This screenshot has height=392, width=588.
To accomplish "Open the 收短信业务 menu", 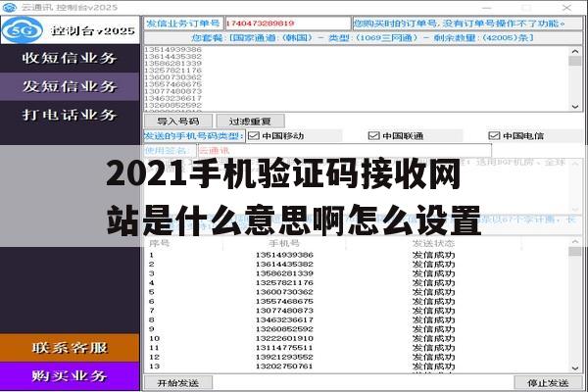I will [x=70, y=58].
